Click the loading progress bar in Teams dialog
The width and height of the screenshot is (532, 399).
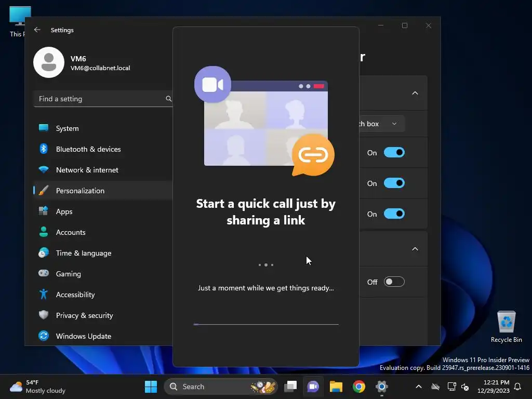266,324
